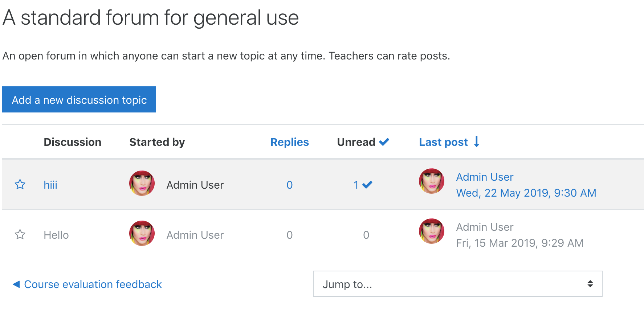Mark all posts read using Unread header checkmark
644x312 pixels.
pyautogui.click(x=384, y=142)
